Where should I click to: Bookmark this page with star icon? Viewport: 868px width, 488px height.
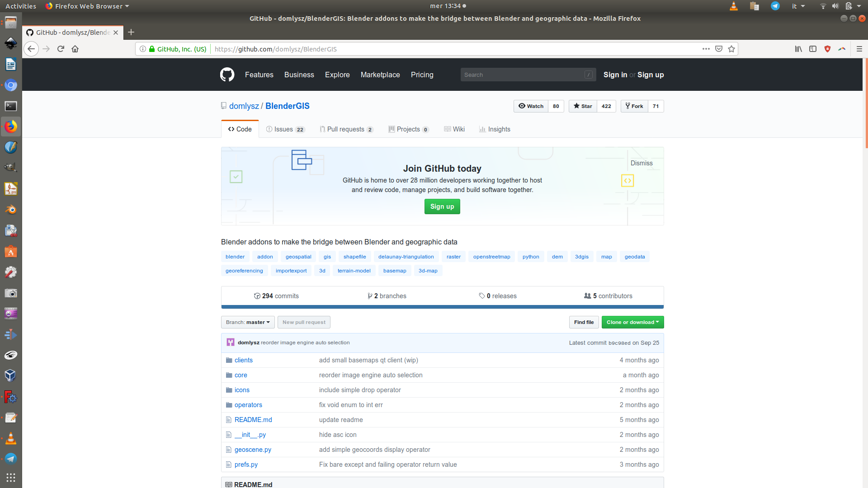point(731,49)
